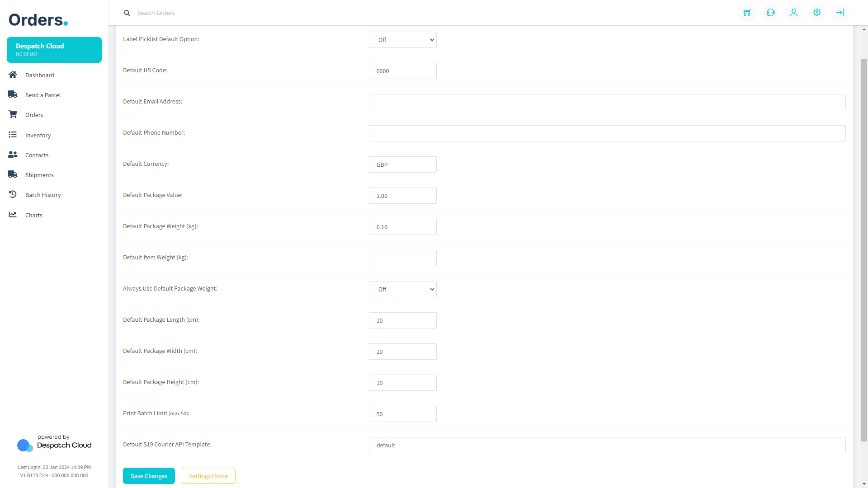Click the Default HS Code input
The image size is (868, 488).
[x=402, y=71]
